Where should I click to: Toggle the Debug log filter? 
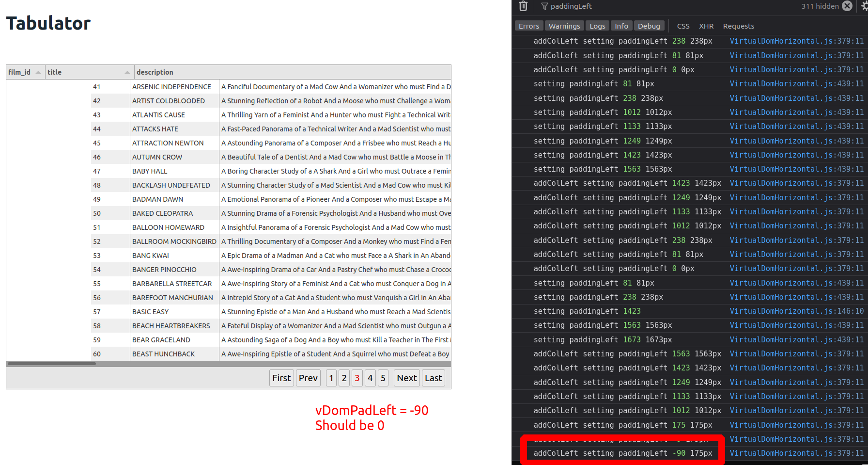click(x=649, y=26)
